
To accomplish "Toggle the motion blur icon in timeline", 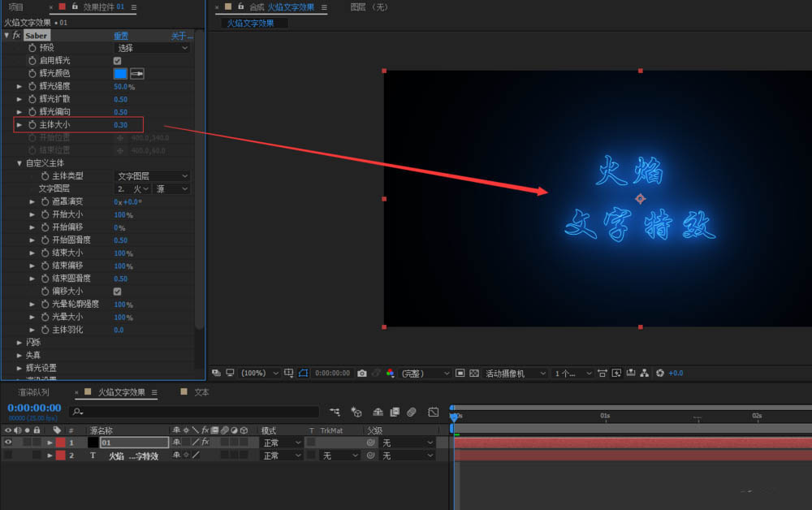I will click(411, 413).
